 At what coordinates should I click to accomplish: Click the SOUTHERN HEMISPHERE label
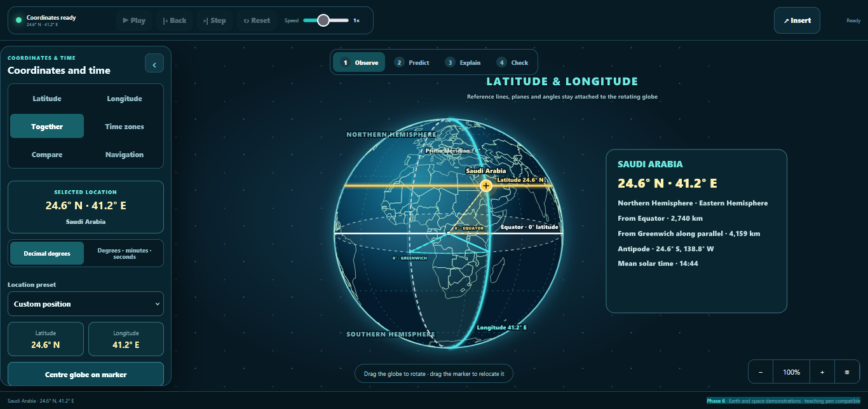pyautogui.click(x=391, y=334)
